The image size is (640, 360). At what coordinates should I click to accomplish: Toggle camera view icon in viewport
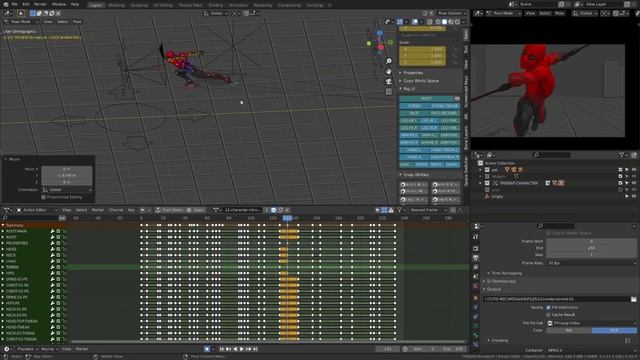point(389,82)
